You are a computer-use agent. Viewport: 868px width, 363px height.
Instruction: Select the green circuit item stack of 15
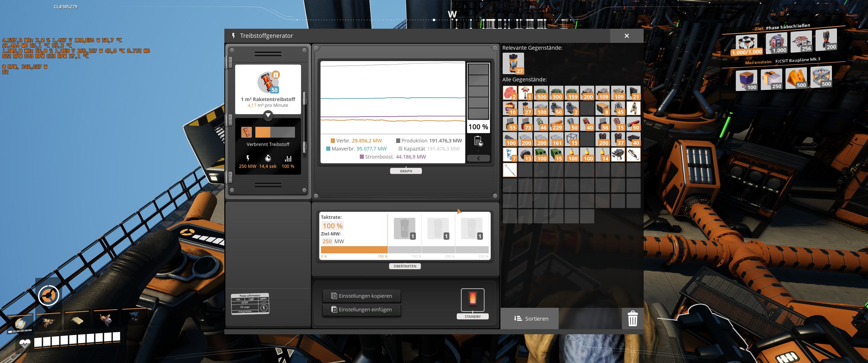click(556, 155)
